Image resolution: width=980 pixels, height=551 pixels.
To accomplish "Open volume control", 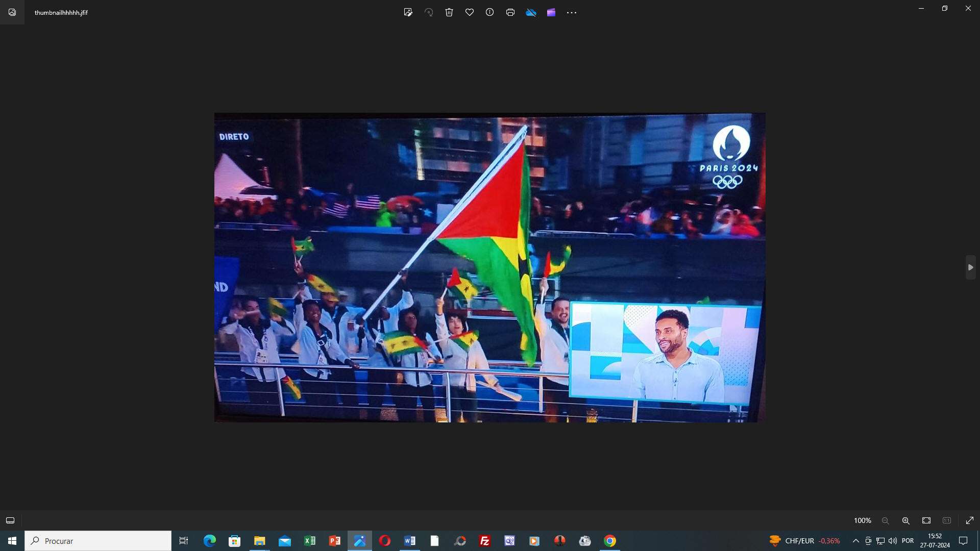I will coord(893,541).
